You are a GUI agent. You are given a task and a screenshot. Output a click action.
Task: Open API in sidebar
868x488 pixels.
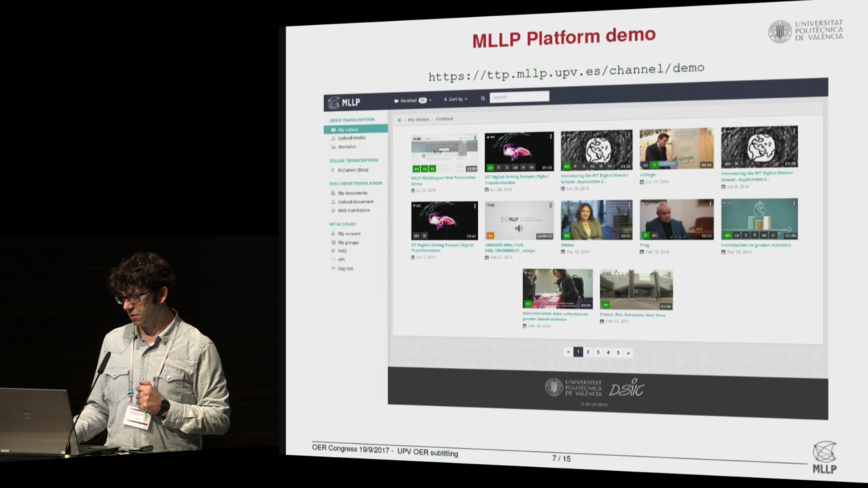click(341, 259)
